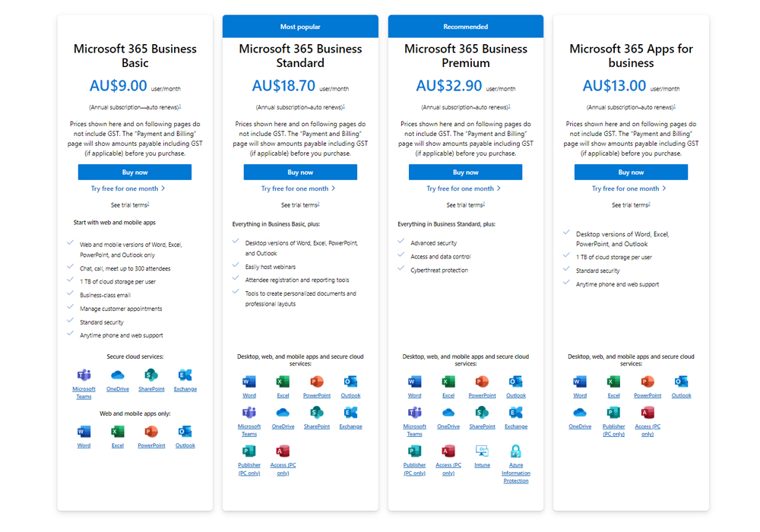Try Apps for business free for one month
The width and height of the screenshot is (760, 532).
click(629, 188)
